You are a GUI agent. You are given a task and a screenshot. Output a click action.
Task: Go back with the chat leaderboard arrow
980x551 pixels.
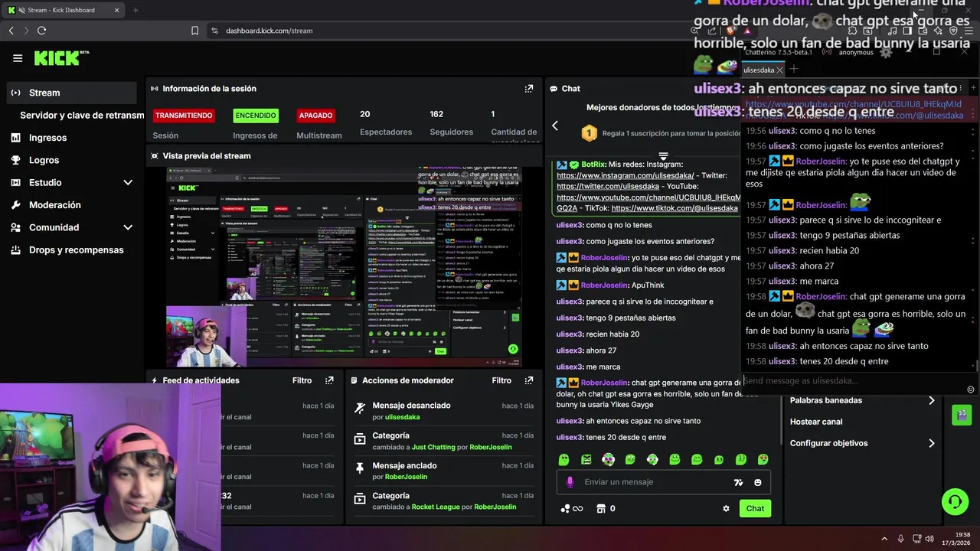click(x=555, y=126)
